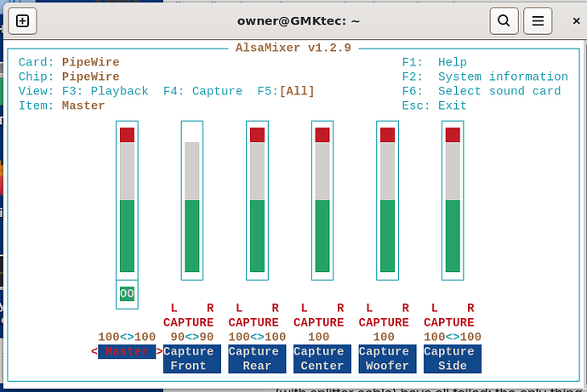This screenshot has height=392, width=587.
Task: Click the owner@GMKtec window title
Action: click(299, 21)
